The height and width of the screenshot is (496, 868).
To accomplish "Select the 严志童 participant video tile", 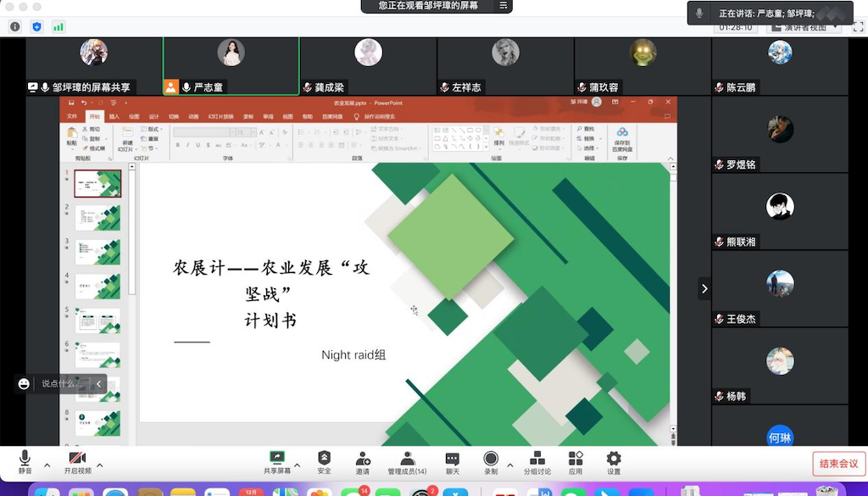I will pos(231,66).
